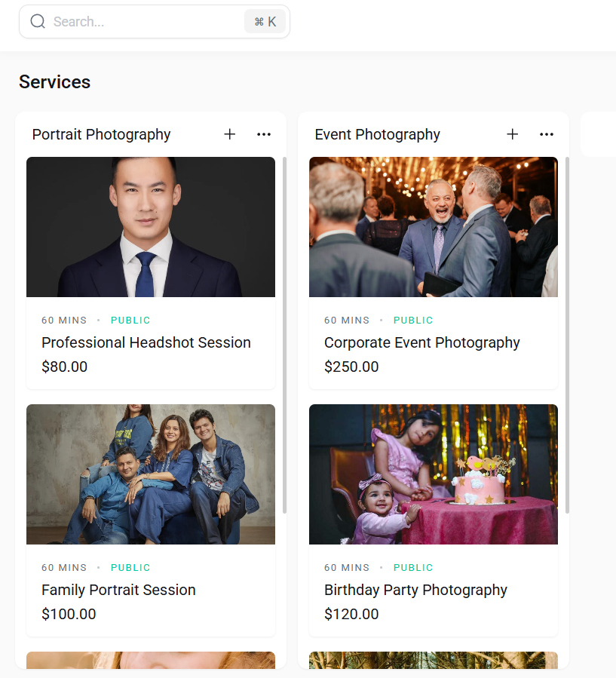Focus the Search input field
The height and width of the screenshot is (678, 616).
pyautogui.click(x=143, y=22)
